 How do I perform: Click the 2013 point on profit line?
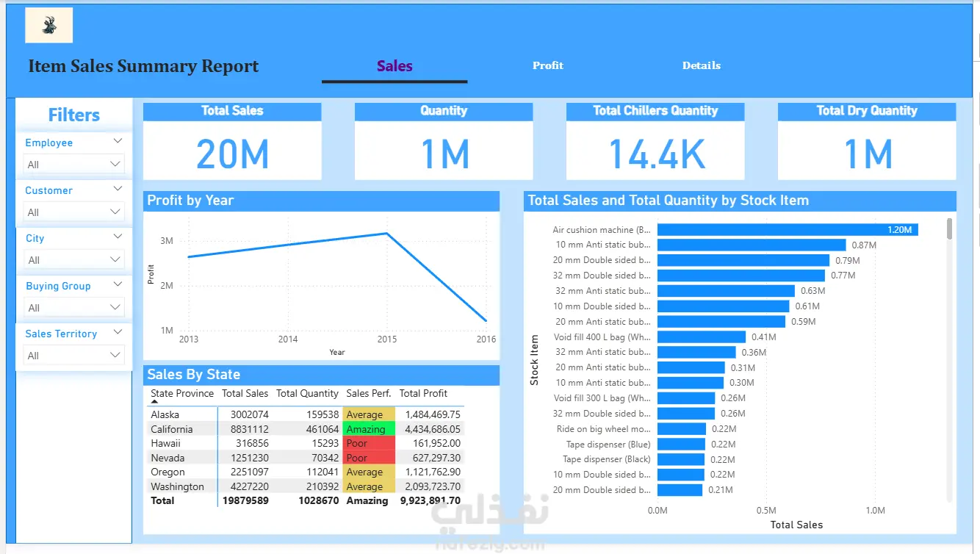coord(189,257)
